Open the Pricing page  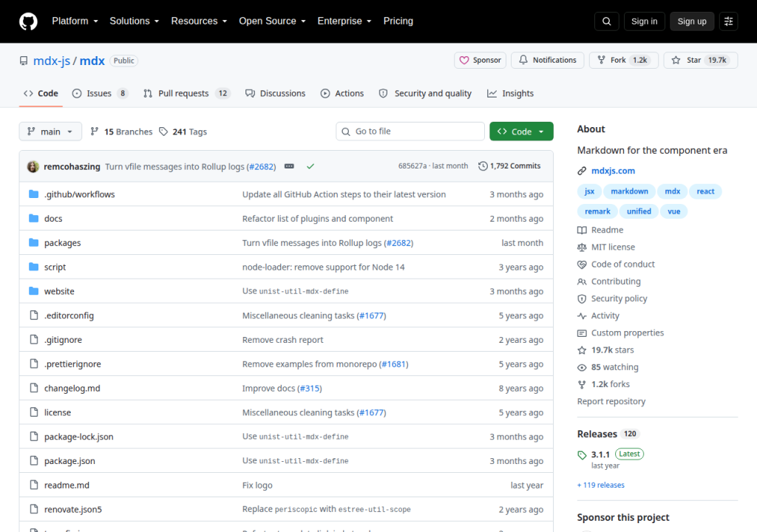(x=398, y=21)
